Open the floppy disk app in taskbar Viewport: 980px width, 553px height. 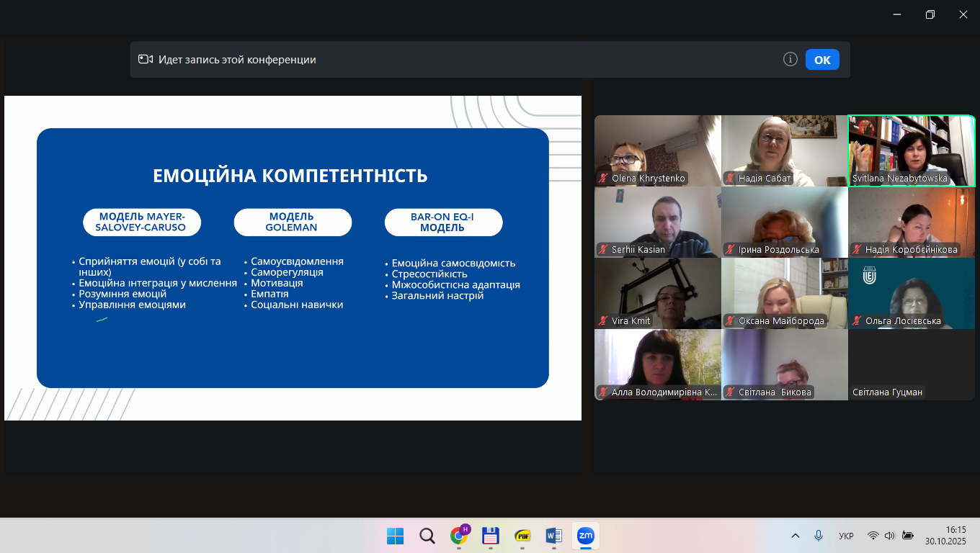[491, 536]
